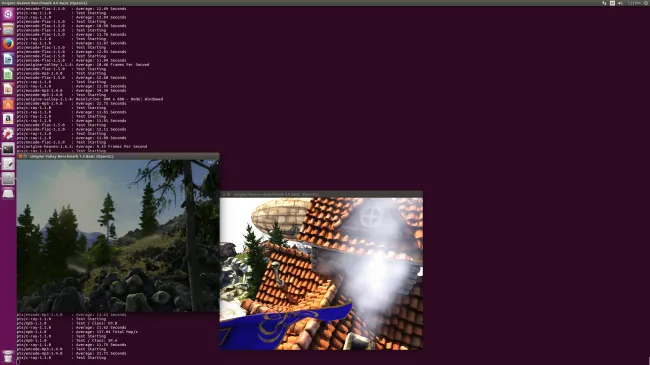Open the session power gear menu
This screenshot has width=650, height=365.
tap(646, 3)
